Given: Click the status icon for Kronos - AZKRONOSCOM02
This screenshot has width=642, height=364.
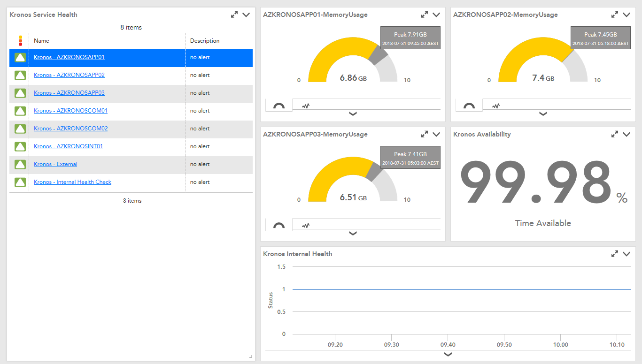Looking at the screenshot, I should pos(20,129).
